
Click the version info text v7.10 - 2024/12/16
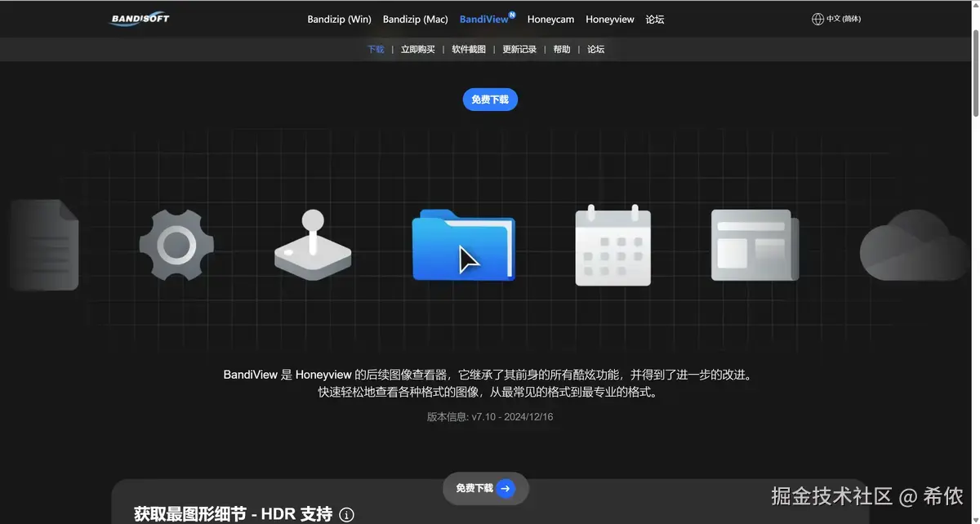pyautogui.click(x=490, y=417)
